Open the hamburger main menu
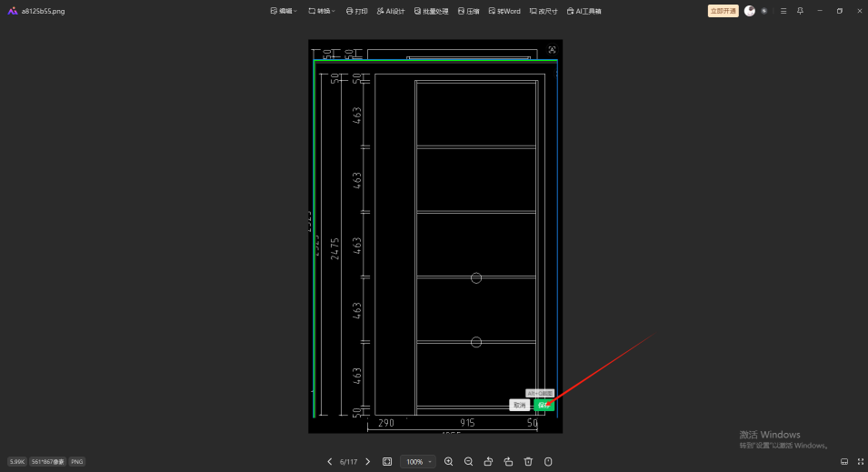Viewport: 868px width, 472px height. [x=783, y=11]
